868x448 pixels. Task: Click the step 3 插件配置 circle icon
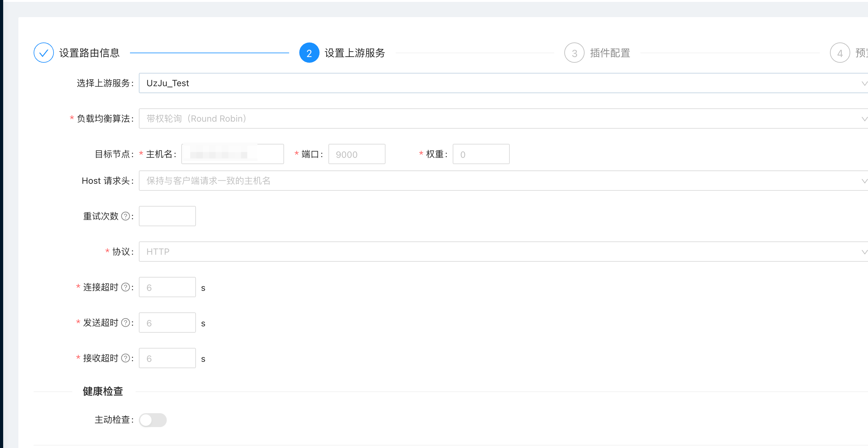pos(574,53)
